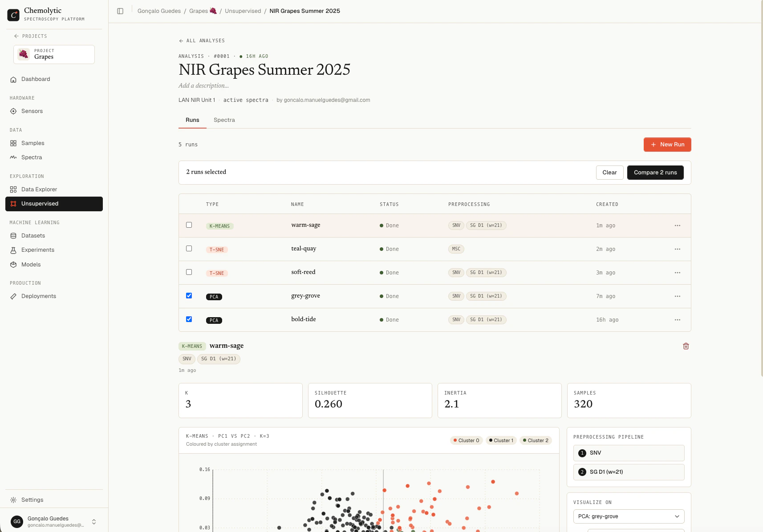
Task: Click the grapes project thumbnail icon
Action: 24,54
